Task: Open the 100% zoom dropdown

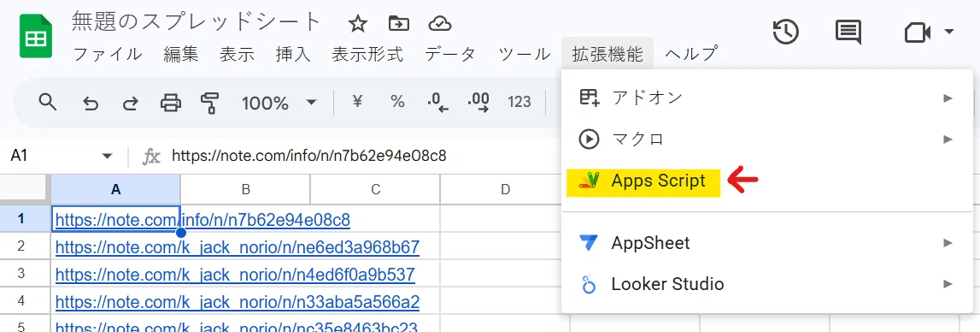Action: (x=279, y=103)
